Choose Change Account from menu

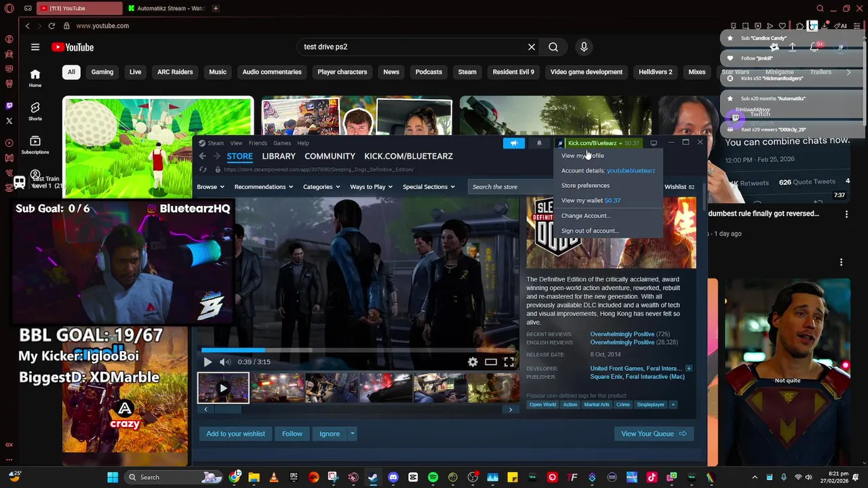pos(586,216)
